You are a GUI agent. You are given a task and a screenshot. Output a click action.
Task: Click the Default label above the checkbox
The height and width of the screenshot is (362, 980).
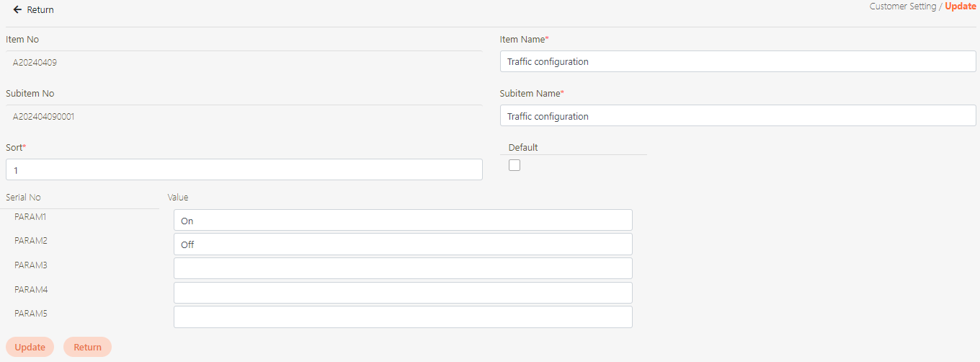coord(523,148)
